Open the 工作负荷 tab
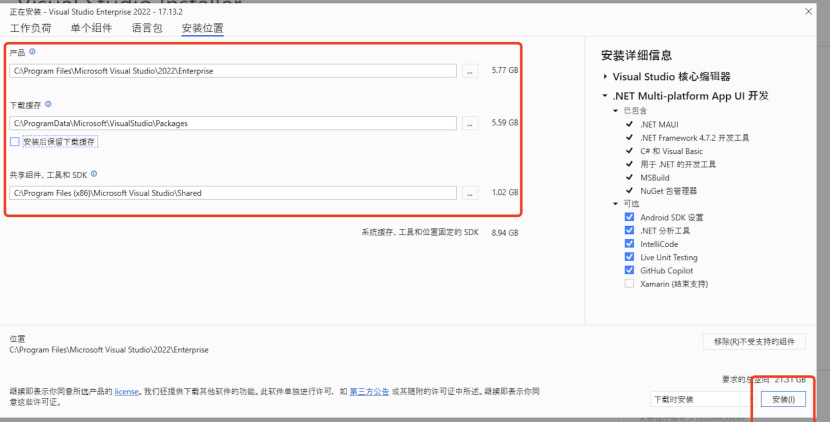 (31, 28)
